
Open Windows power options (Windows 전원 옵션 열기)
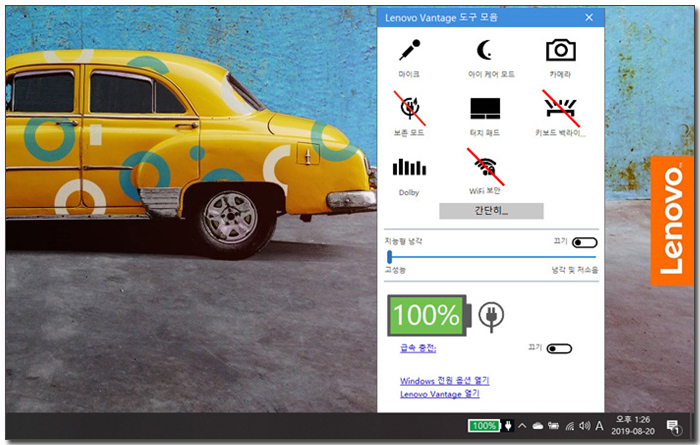444,381
